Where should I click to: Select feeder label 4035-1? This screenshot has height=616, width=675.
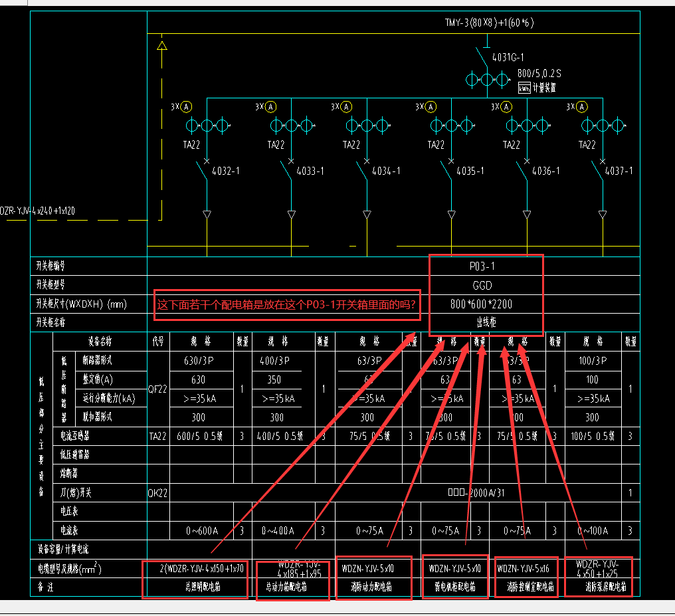coord(470,171)
